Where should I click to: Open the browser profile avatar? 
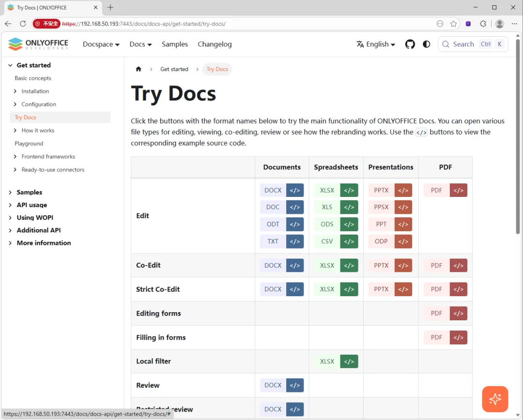[499, 24]
